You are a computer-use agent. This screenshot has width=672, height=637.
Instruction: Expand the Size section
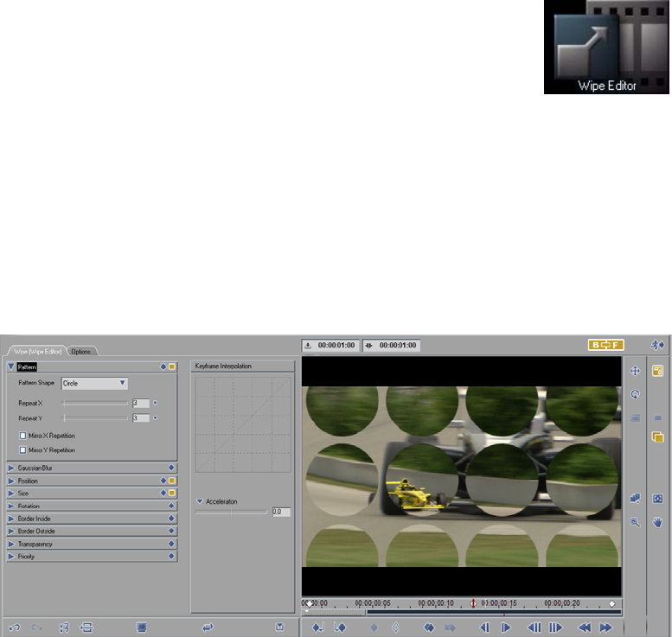click(11, 493)
